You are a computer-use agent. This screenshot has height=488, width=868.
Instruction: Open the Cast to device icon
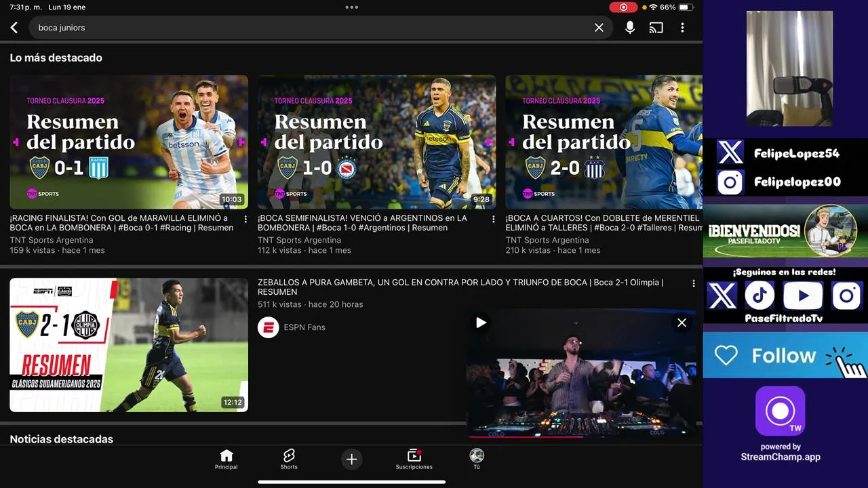click(656, 28)
